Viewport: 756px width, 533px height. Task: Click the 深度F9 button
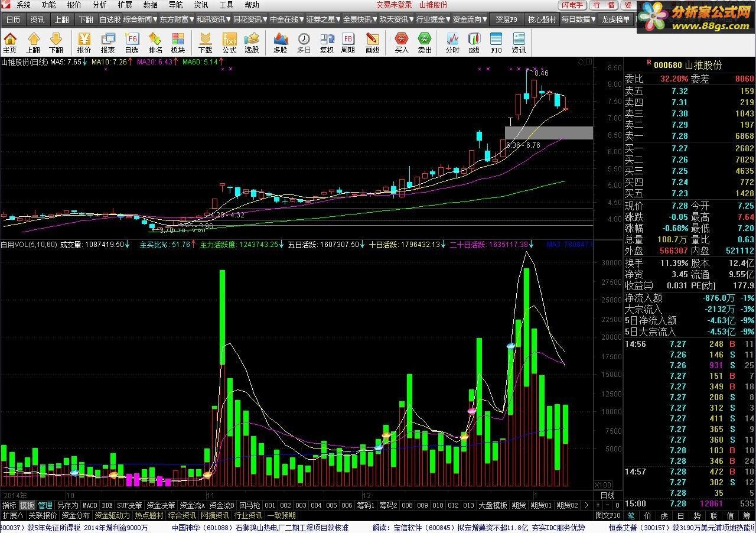(x=507, y=19)
